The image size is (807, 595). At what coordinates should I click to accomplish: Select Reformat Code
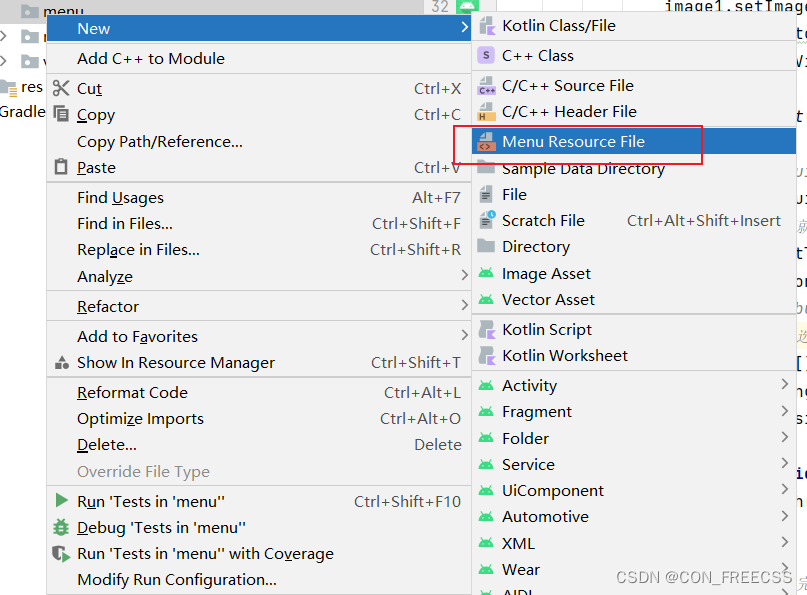click(x=258, y=393)
